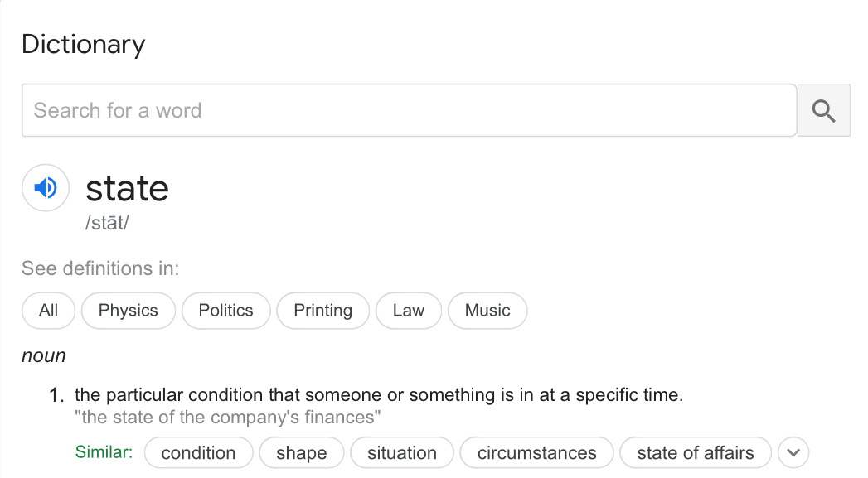Select the All definitions filter
This screenshot has width=868, height=478.
pos(48,311)
